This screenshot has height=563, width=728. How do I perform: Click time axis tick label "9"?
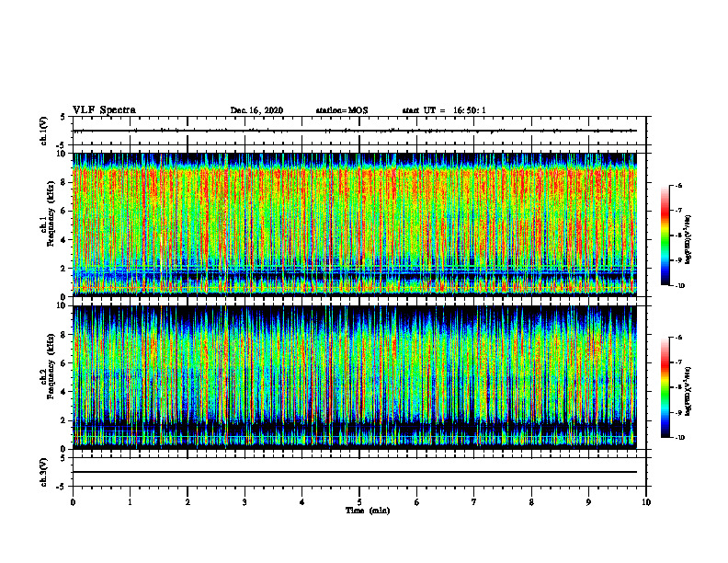(588, 502)
